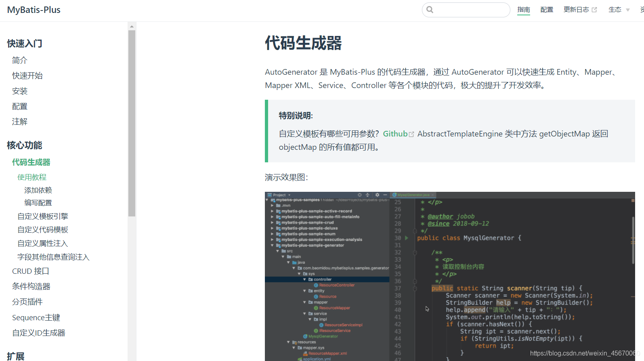644x361 pixels.
Task: Click the sidebar scroll-up arrow
Action: [x=132, y=26]
